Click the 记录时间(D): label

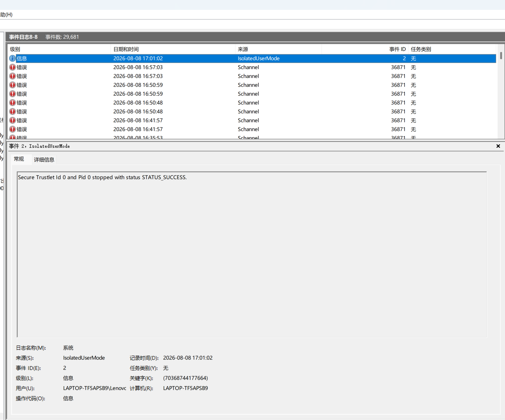(144, 358)
